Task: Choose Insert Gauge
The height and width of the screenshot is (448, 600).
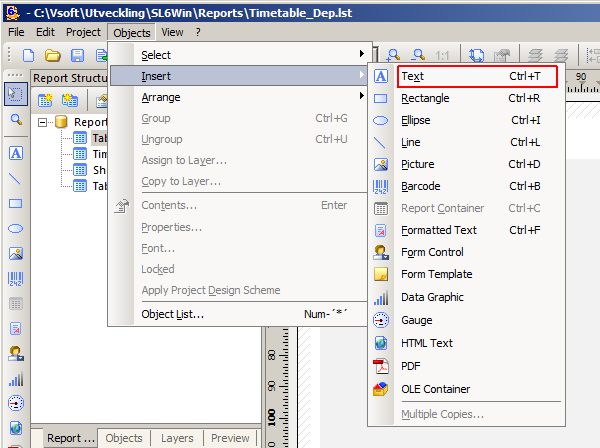Action: [x=466, y=320]
